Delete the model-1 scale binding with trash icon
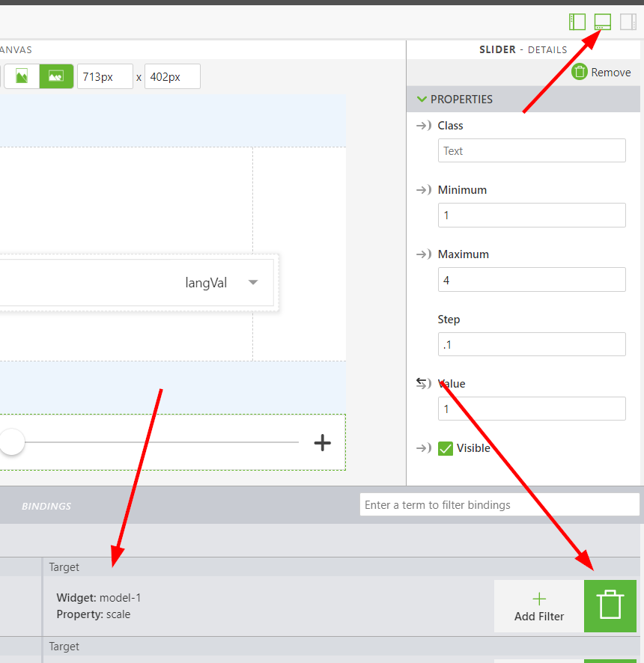Viewport: 644px width, 663px height. 610,606
